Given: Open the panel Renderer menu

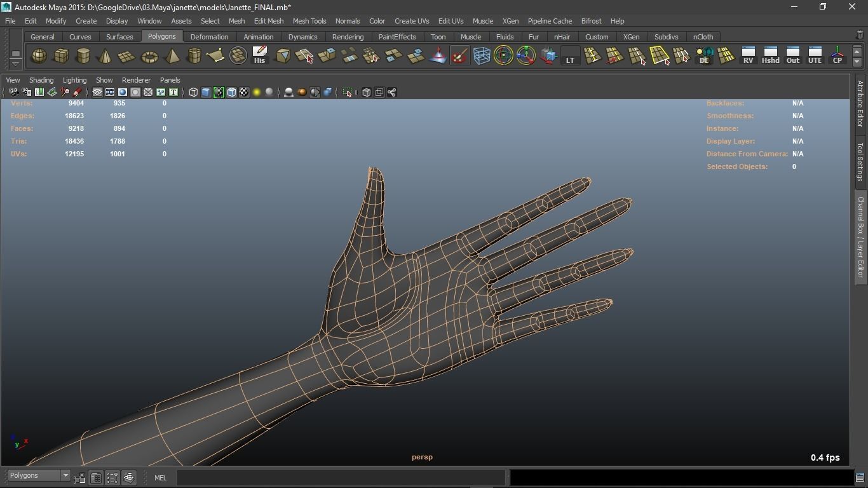Looking at the screenshot, I should coord(136,80).
